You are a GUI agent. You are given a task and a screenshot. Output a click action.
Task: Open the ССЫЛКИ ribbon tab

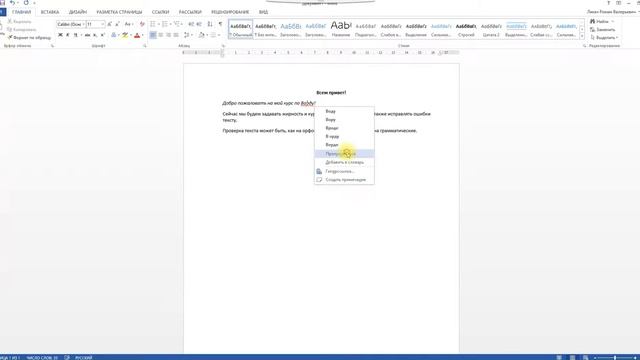point(160,12)
